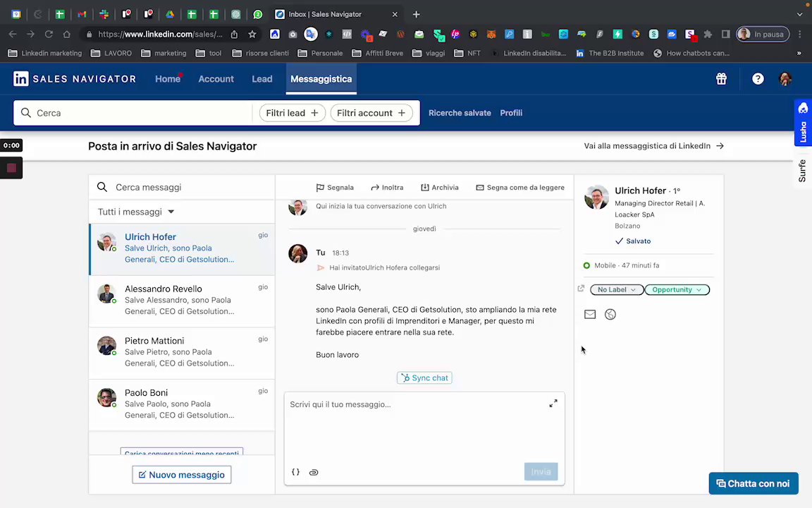The width and height of the screenshot is (812, 508).
Task: Expand Filtri account filters
Action: coord(371,113)
